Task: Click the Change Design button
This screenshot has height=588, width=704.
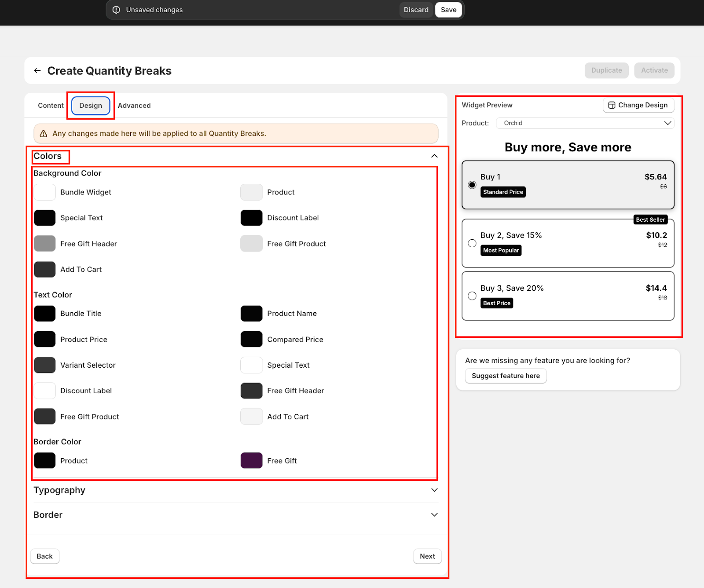Action: pos(638,105)
